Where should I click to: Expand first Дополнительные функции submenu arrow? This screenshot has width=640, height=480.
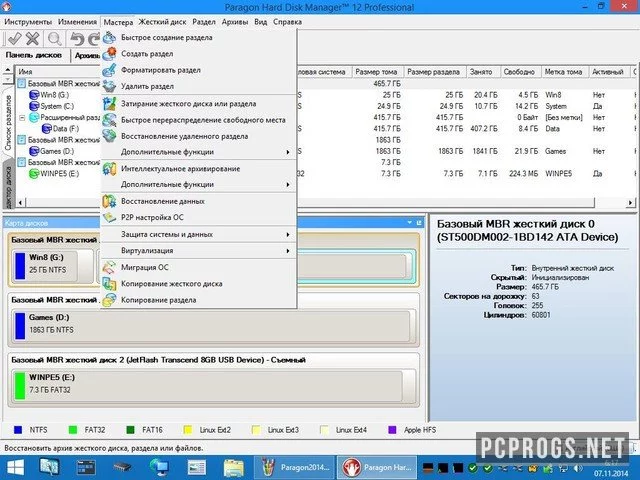pos(288,152)
